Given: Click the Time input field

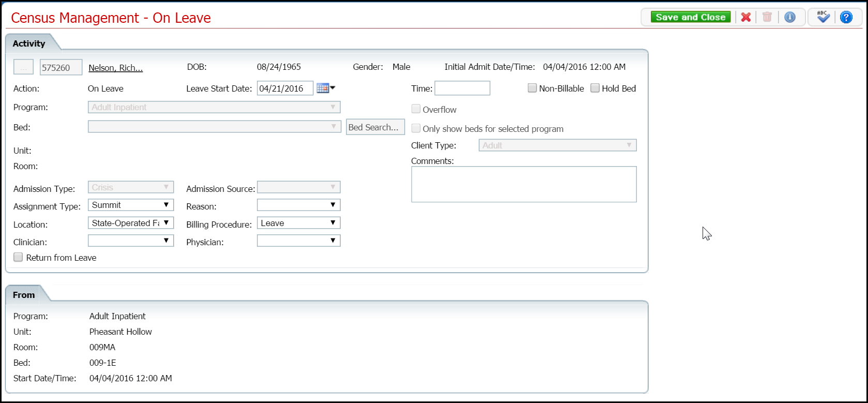Looking at the screenshot, I should 462,88.
